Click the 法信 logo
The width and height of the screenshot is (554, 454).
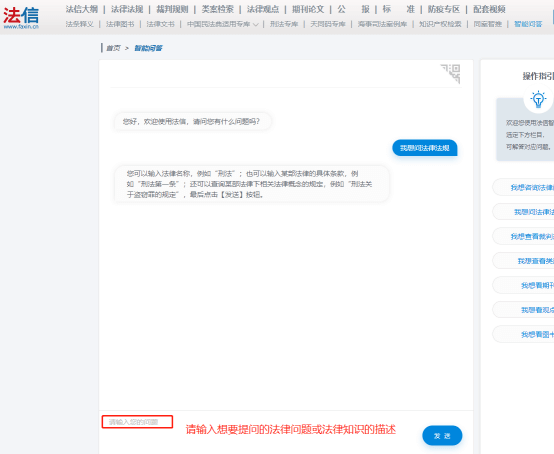21,17
